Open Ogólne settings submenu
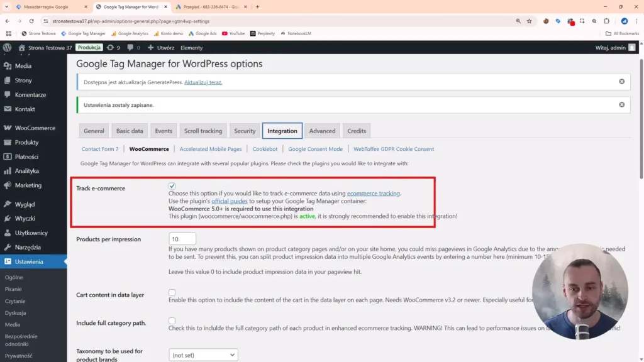 click(14, 277)
